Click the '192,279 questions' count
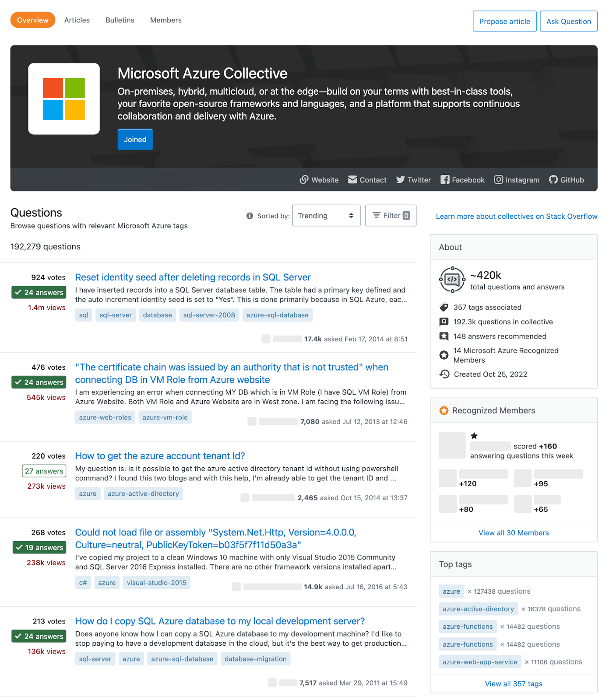Image resolution: width=609 pixels, height=700 pixels. (46, 247)
